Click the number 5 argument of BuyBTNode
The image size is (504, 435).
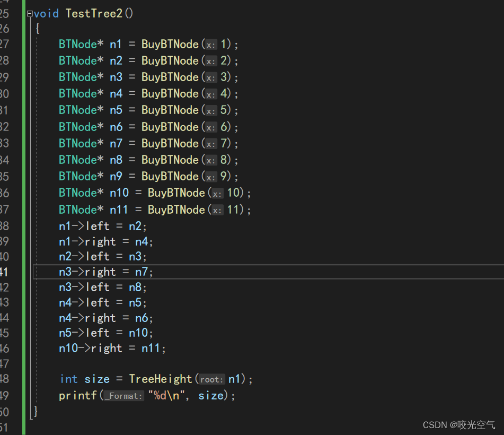pos(224,110)
